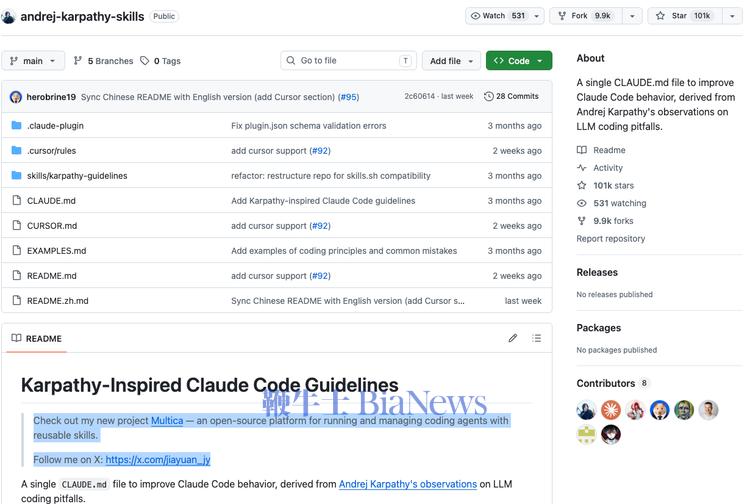Open the orange starburst contributor avatar
This screenshot has width=750, height=504.
click(611, 410)
